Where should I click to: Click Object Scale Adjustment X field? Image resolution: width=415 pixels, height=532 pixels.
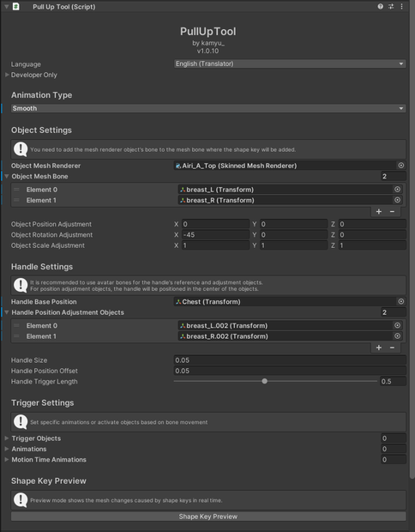point(215,245)
